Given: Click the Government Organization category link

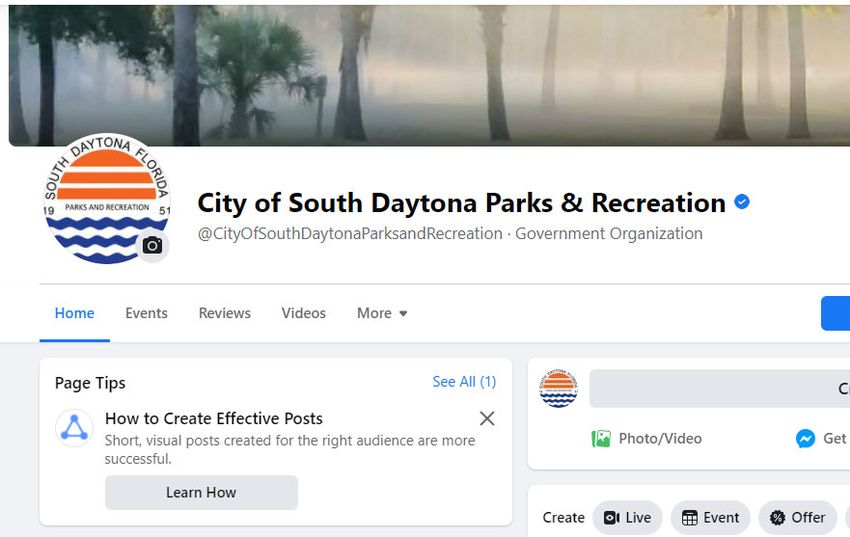Looking at the screenshot, I should point(609,234).
